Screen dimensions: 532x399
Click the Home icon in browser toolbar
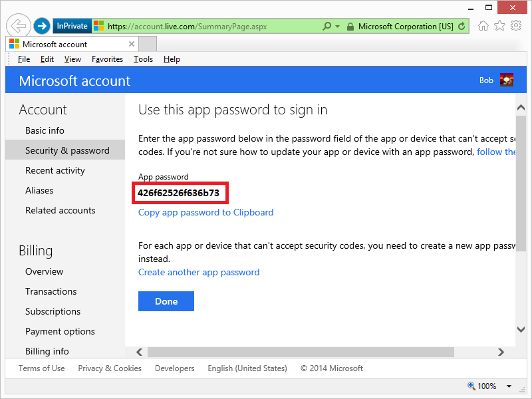(x=483, y=26)
